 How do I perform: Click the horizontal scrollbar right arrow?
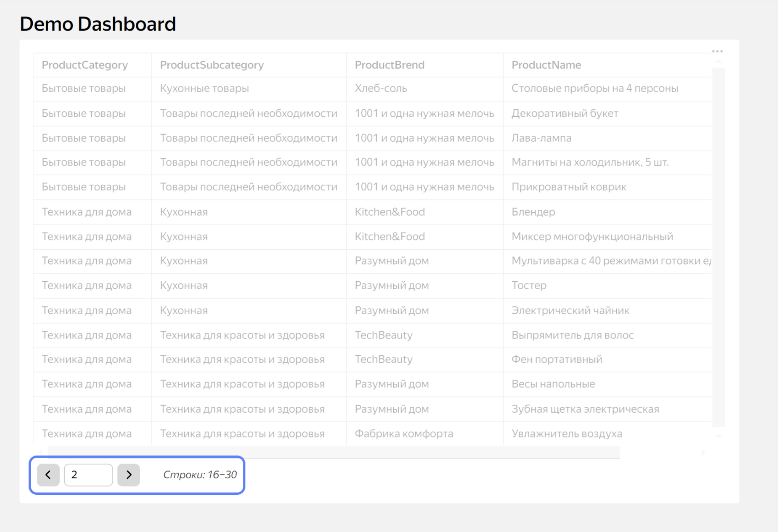[x=703, y=452]
